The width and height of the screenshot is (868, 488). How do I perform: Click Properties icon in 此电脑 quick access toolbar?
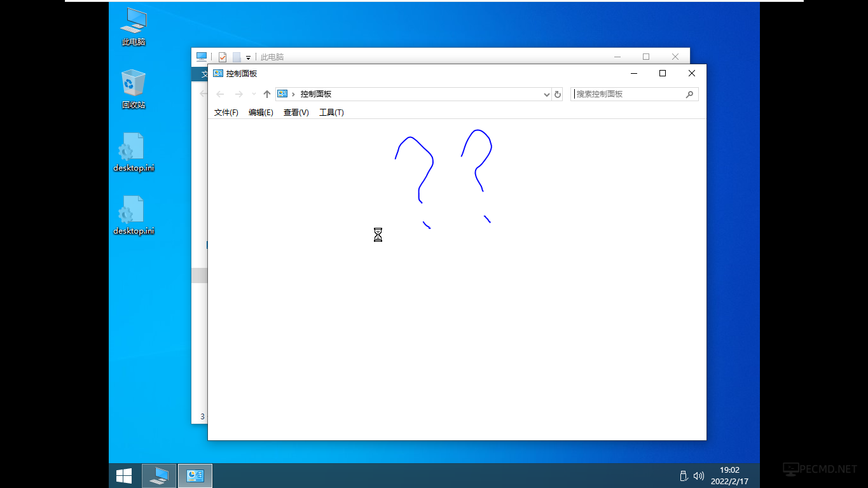(x=223, y=57)
